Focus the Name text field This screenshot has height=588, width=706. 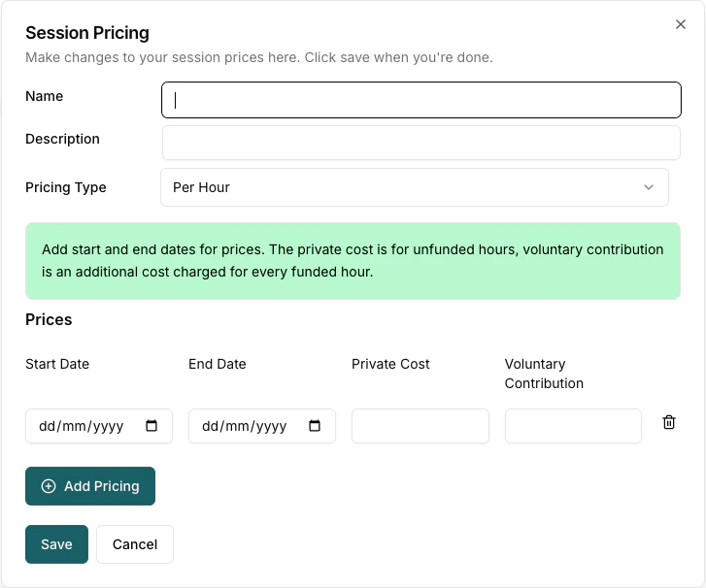pyautogui.click(x=421, y=100)
